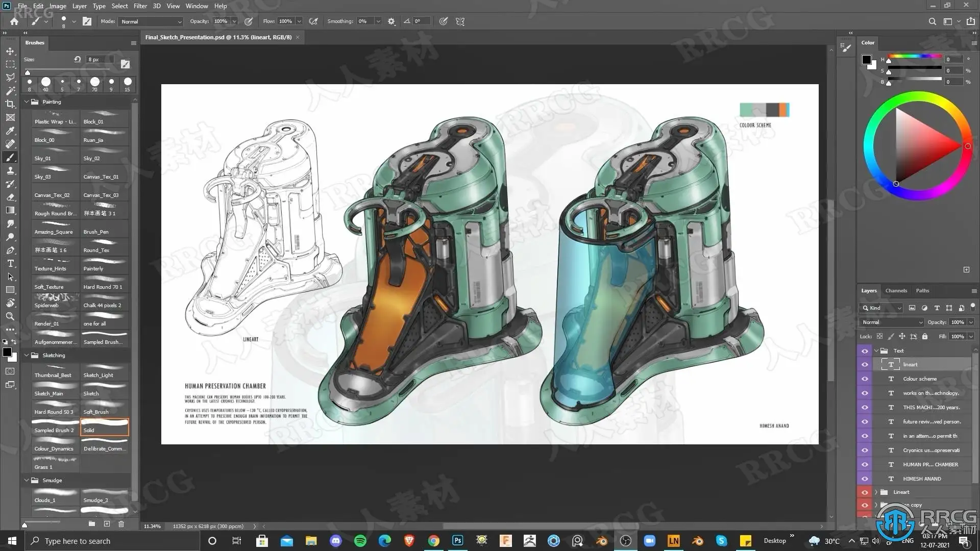The height and width of the screenshot is (551, 980).
Task: Select the Horizontal Type tool
Action: (x=10, y=263)
